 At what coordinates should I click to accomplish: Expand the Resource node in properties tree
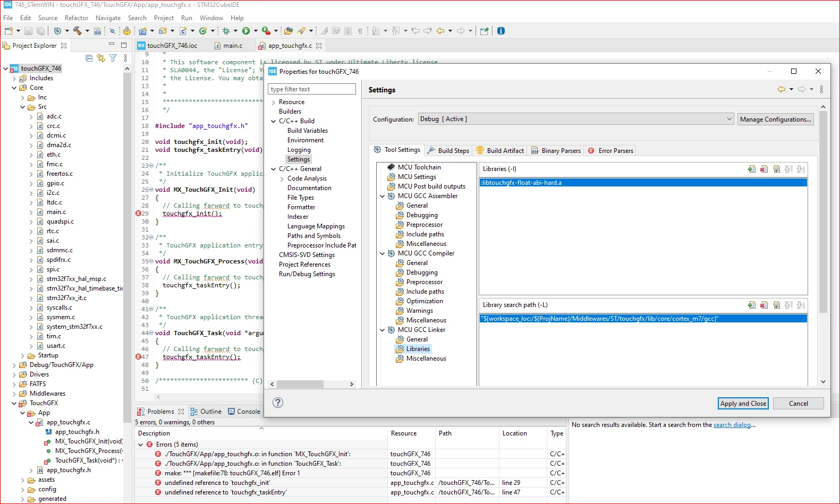[273, 102]
